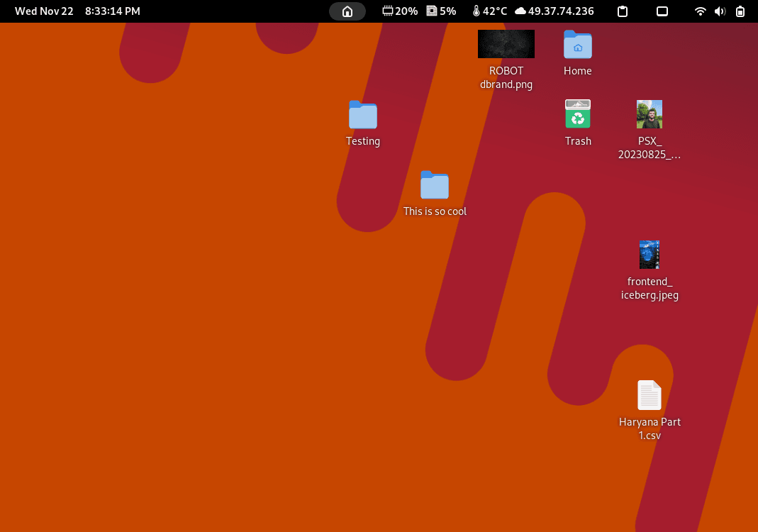The width and height of the screenshot is (758, 532).
Task: Click the 'Home' label text
Action: tap(578, 71)
